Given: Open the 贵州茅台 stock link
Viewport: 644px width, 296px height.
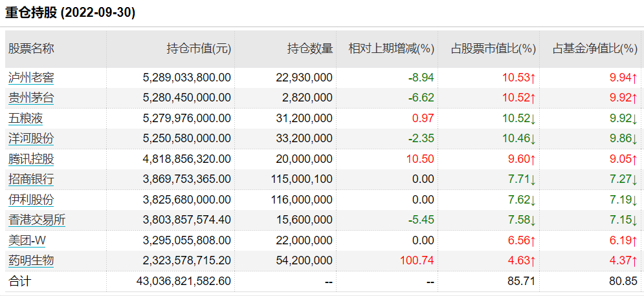Looking at the screenshot, I should point(31,98).
